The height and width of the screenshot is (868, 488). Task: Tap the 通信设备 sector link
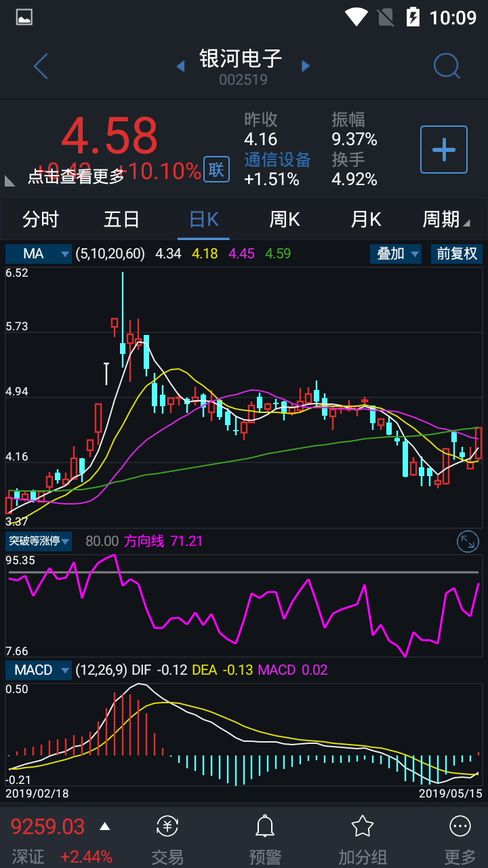pyautogui.click(x=277, y=159)
